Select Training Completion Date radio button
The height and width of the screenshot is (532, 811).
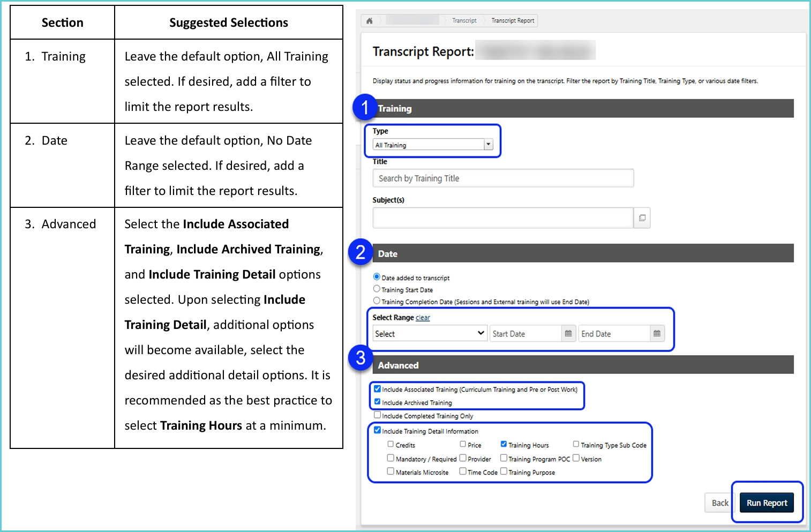(377, 301)
